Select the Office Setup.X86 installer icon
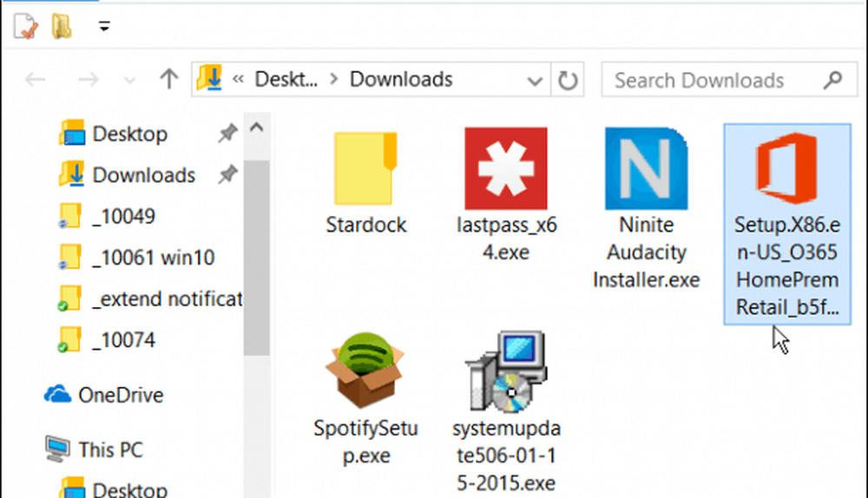The width and height of the screenshot is (868, 498). pos(786,169)
